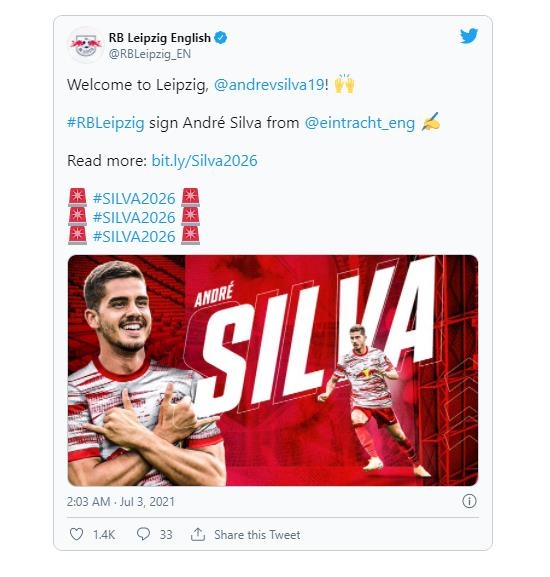
Task: Click the share upload arrow icon
Action: click(x=198, y=534)
